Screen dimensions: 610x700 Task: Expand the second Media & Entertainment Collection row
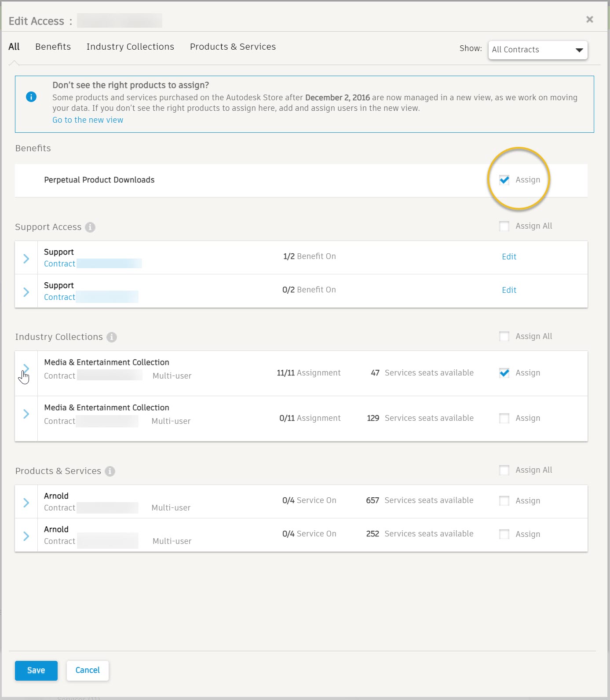pos(26,414)
